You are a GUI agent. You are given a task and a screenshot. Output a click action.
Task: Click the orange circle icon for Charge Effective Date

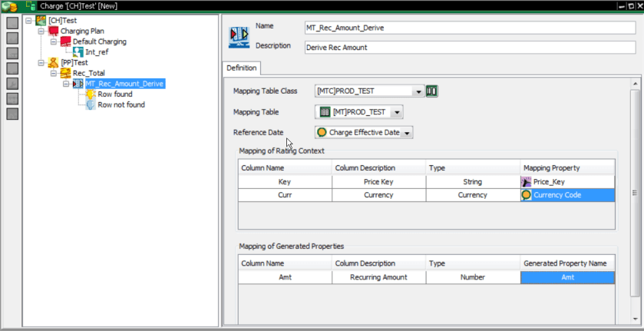[x=322, y=132]
